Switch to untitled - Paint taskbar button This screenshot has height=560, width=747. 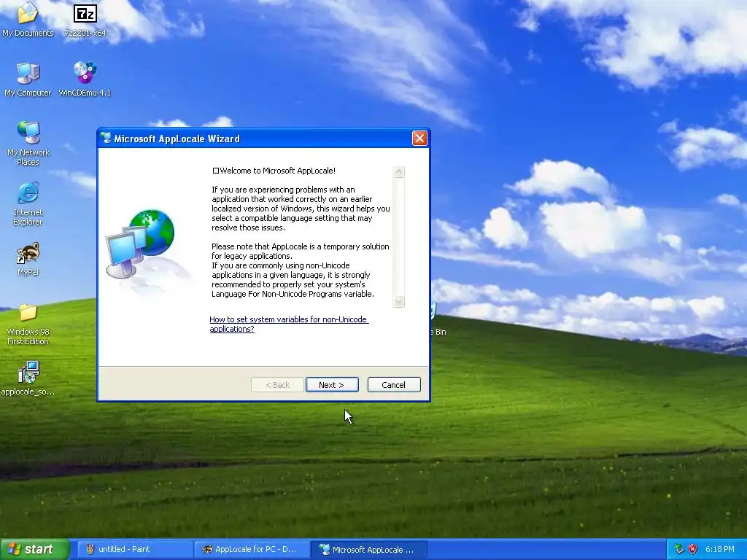click(x=134, y=549)
